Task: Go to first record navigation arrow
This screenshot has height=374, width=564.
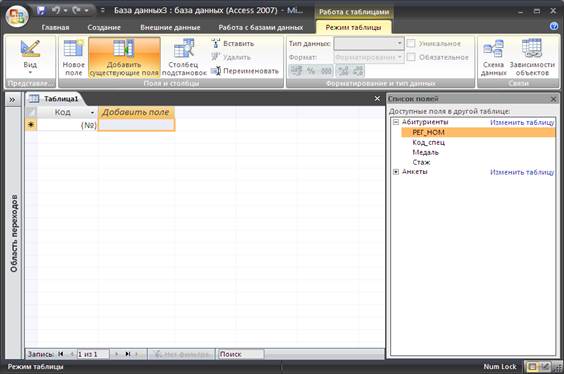Action: tap(61, 354)
